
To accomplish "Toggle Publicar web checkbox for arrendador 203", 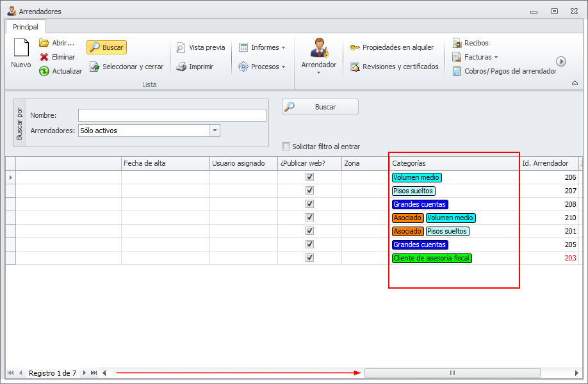I will coord(309,258).
